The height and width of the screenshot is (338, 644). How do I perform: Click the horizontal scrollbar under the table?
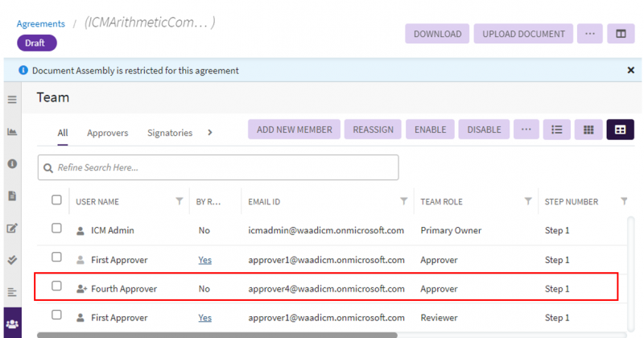217,335
